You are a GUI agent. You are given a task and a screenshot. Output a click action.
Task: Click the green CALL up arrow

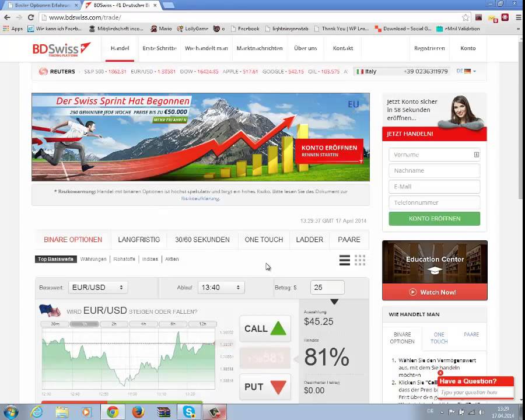pos(278,328)
